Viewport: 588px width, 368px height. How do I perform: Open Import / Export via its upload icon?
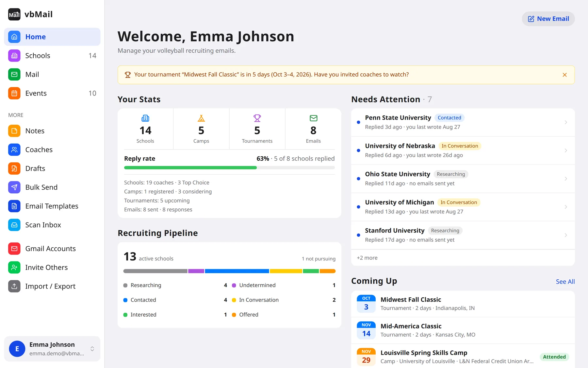14,286
